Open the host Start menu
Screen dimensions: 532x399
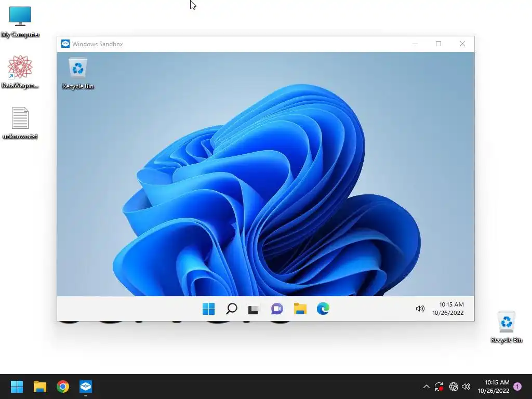[17, 387]
